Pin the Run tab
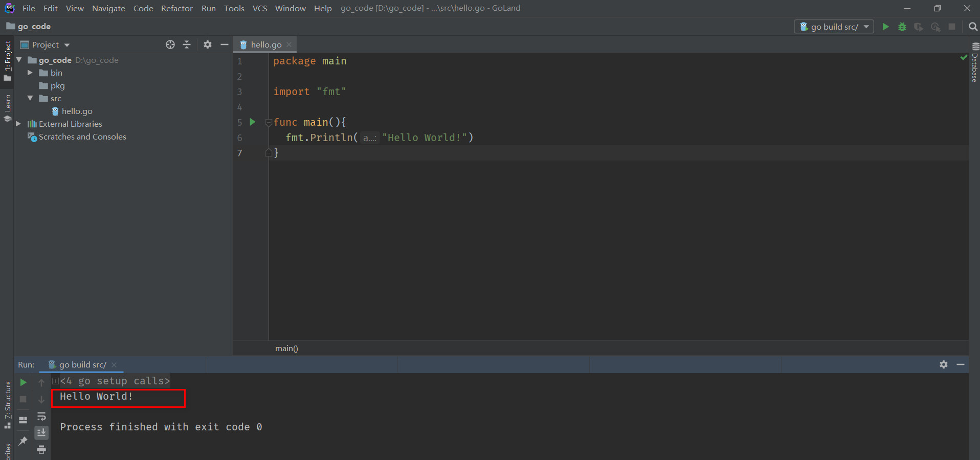 tap(23, 441)
